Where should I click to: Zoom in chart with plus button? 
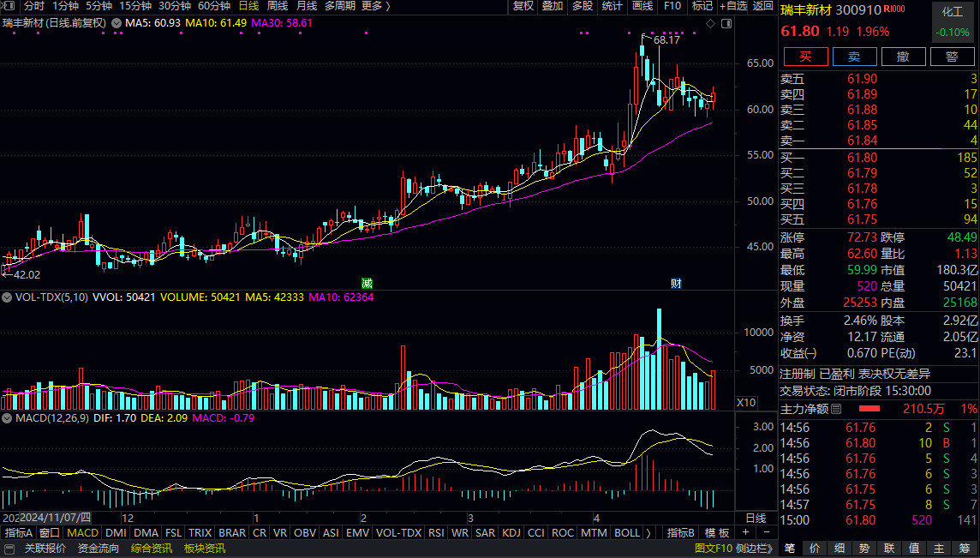pyautogui.click(x=745, y=532)
